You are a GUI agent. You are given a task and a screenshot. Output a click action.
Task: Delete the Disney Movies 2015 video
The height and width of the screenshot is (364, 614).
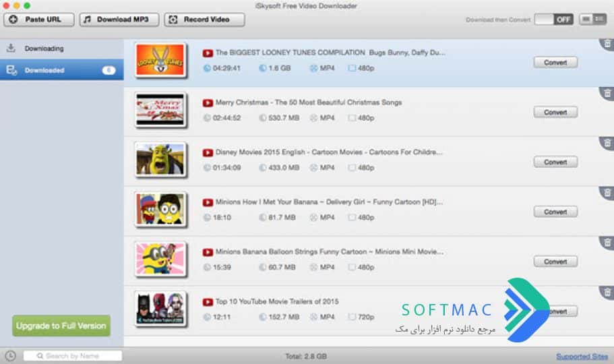pos(607,143)
